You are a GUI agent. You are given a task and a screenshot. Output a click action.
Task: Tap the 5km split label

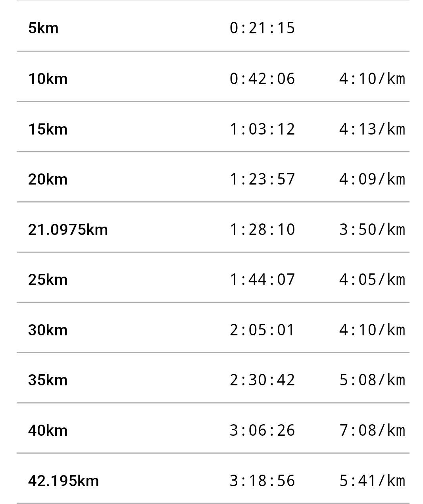pyautogui.click(x=43, y=29)
